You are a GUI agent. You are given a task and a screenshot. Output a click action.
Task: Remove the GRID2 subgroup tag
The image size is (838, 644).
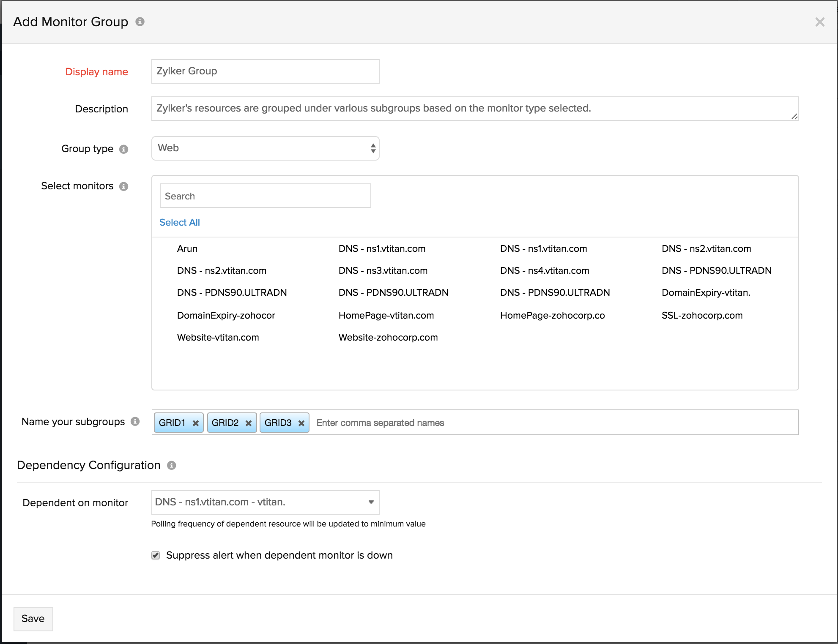coord(249,423)
